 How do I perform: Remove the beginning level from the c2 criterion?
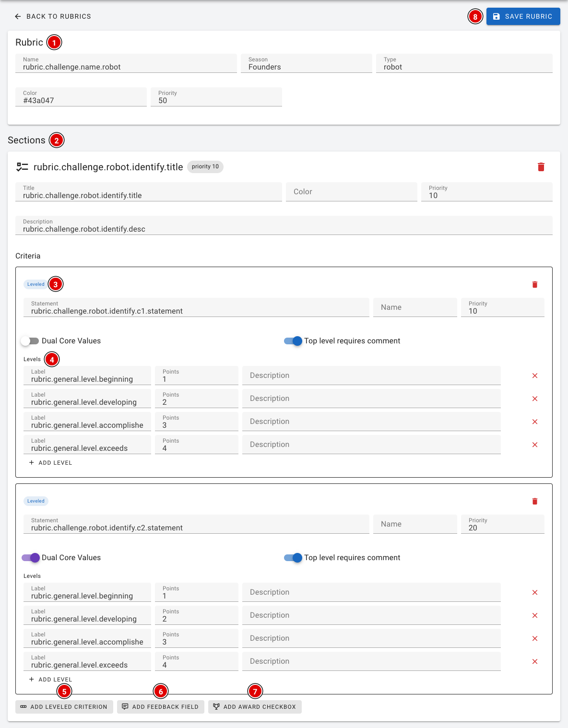coord(535,592)
